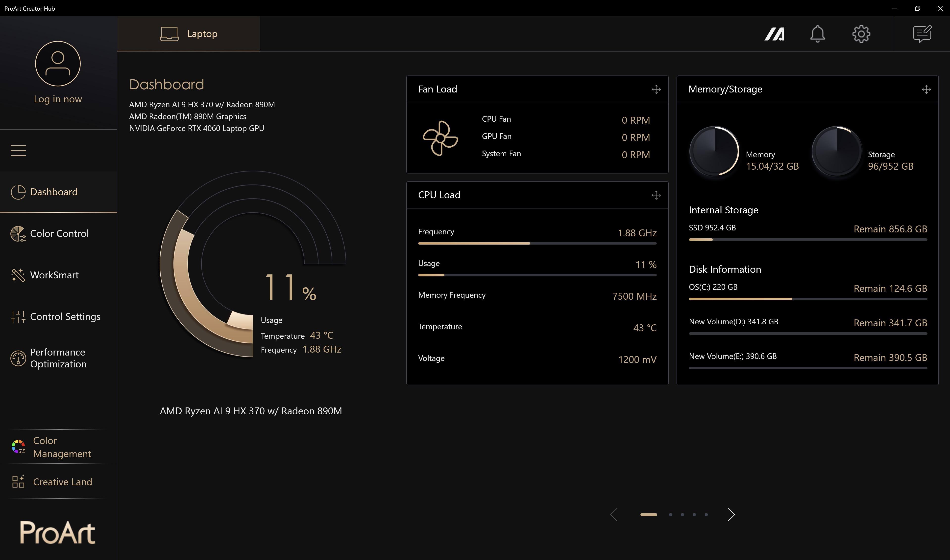Image resolution: width=950 pixels, height=560 pixels.
Task: Open the feedback note icon
Action: pyautogui.click(x=922, y=34)
